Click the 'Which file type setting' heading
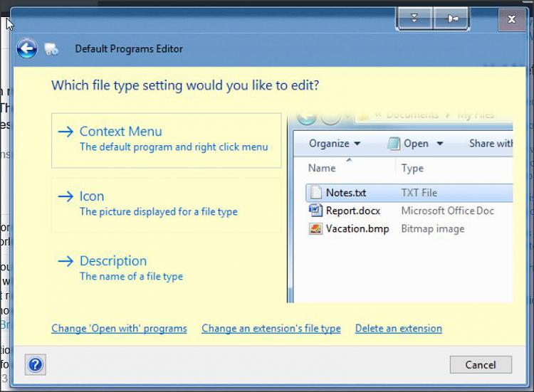This screenshot has height=392, width=534. point(185,85)
